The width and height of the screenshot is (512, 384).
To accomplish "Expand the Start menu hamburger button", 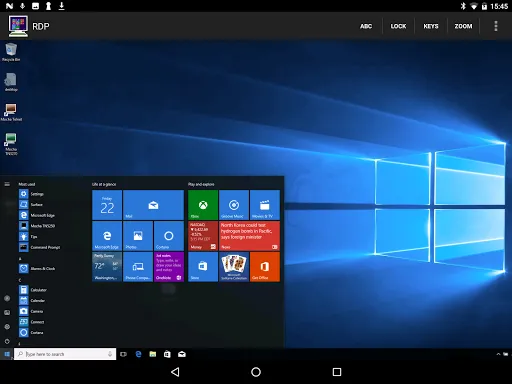I will point(7,184).
